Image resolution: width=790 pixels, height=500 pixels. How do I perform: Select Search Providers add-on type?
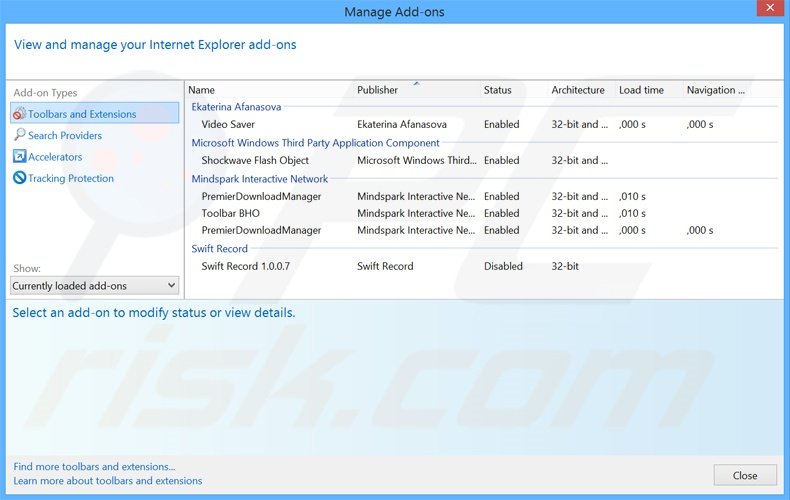(x=64, y=136)
